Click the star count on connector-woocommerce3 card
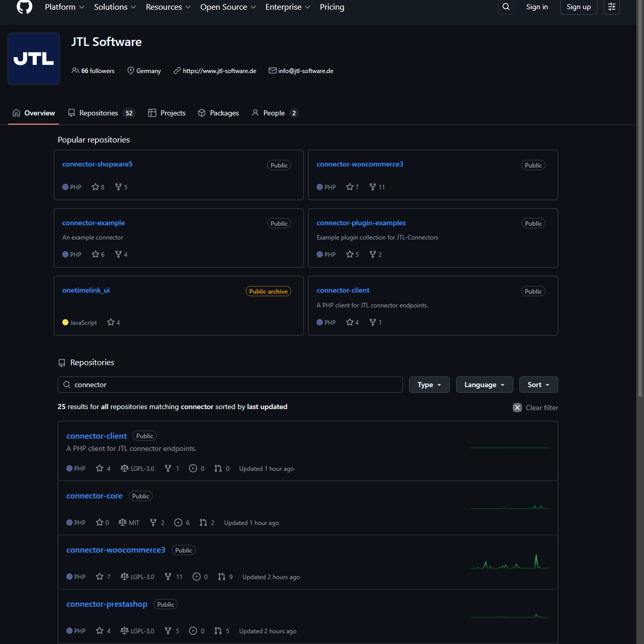Image resolution: width=644 pixels, height=644 pixels. 357,187
